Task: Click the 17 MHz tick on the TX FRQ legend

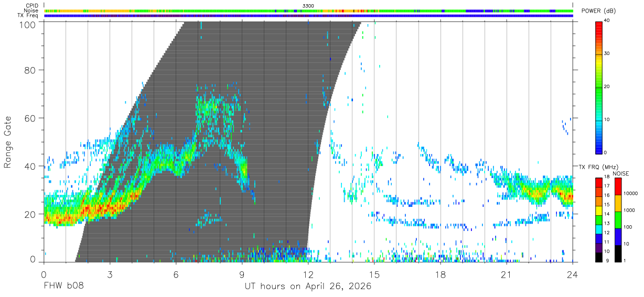Action: coord(606,187)
